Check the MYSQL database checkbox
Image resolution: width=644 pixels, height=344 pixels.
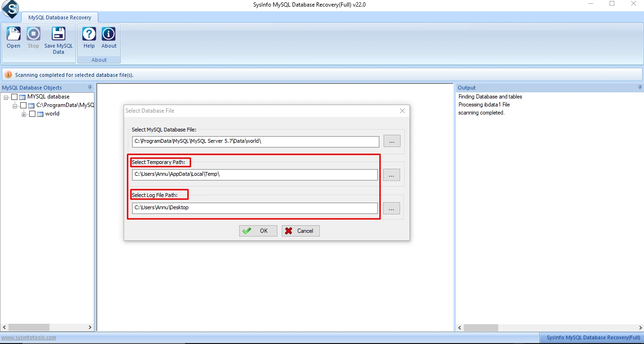point(15,96)
